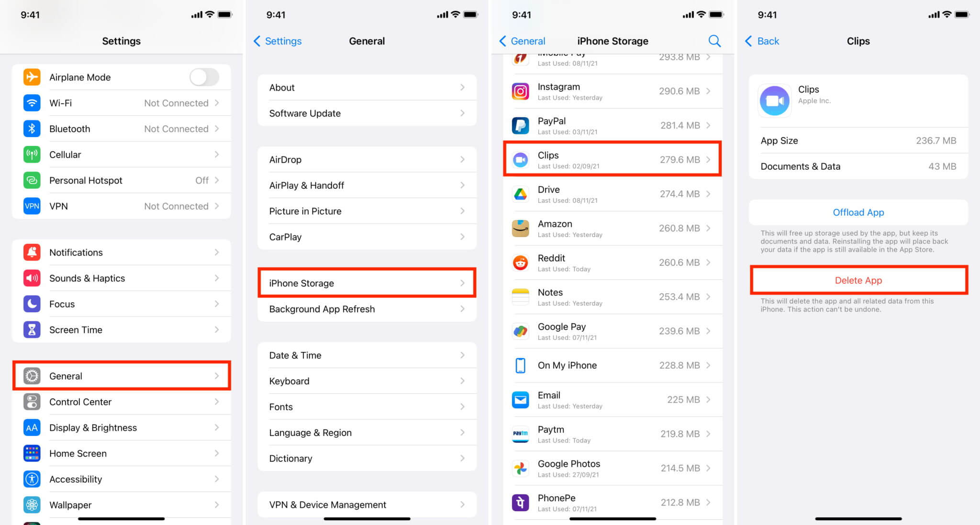Select Software Update menu option
This screenshot has width=980, height=525.
click(x=367, y=113)
